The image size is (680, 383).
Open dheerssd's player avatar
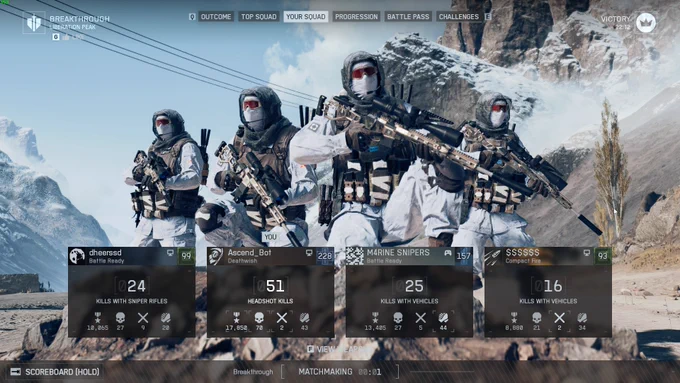tap(77, 256)
